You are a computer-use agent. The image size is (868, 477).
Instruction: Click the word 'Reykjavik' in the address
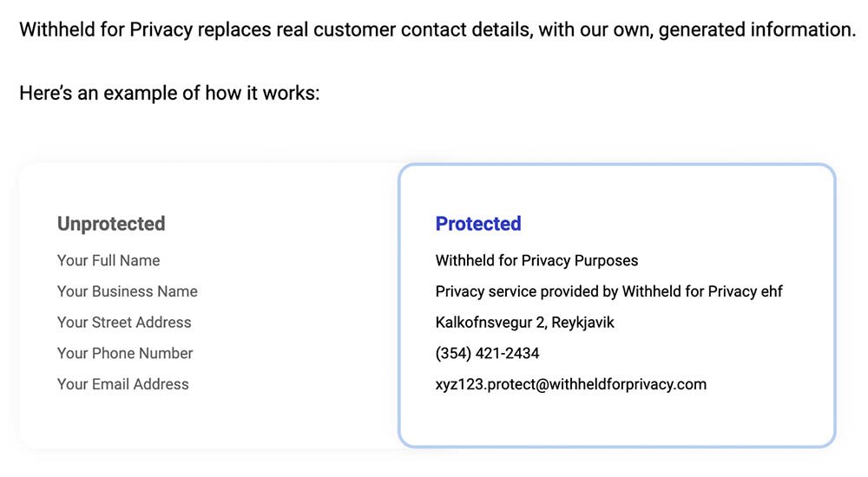pos(582,323)
